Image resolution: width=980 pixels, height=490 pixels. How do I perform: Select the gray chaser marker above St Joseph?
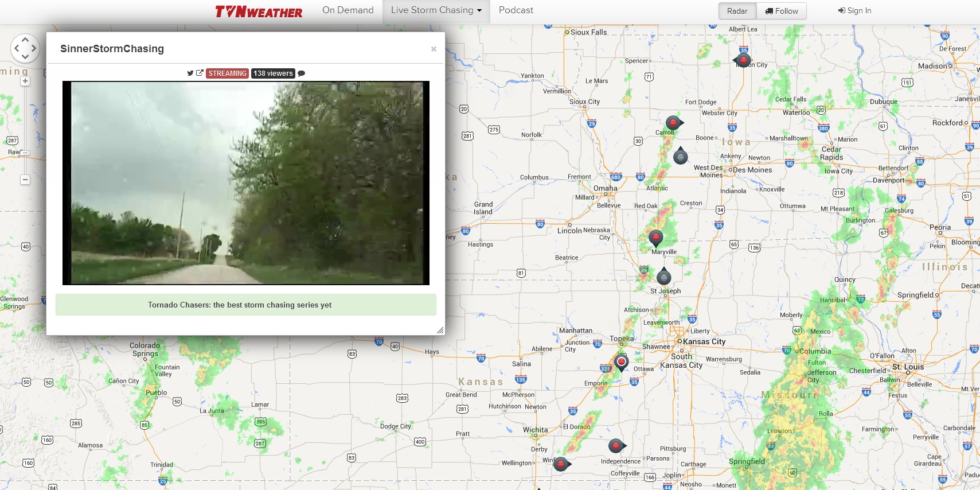pyautogui.click(x=664, y=277)
